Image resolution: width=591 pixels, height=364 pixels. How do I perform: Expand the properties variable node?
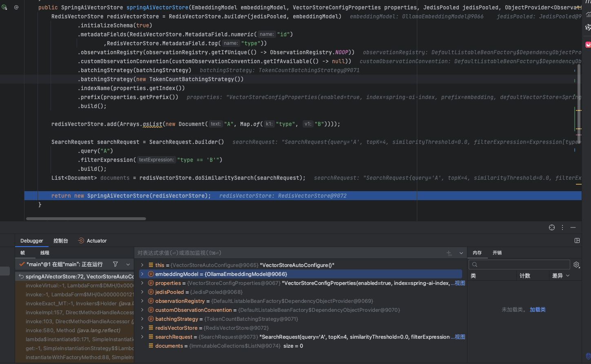pos(142,283)
